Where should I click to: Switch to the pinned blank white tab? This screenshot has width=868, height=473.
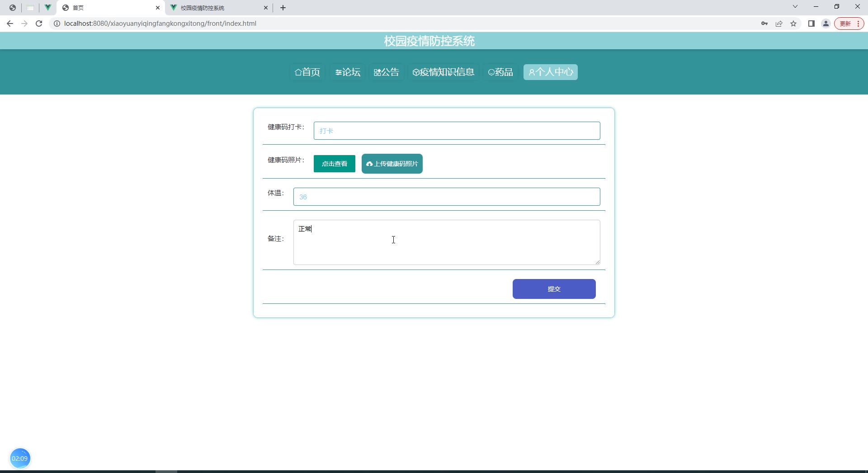[30, 8]
